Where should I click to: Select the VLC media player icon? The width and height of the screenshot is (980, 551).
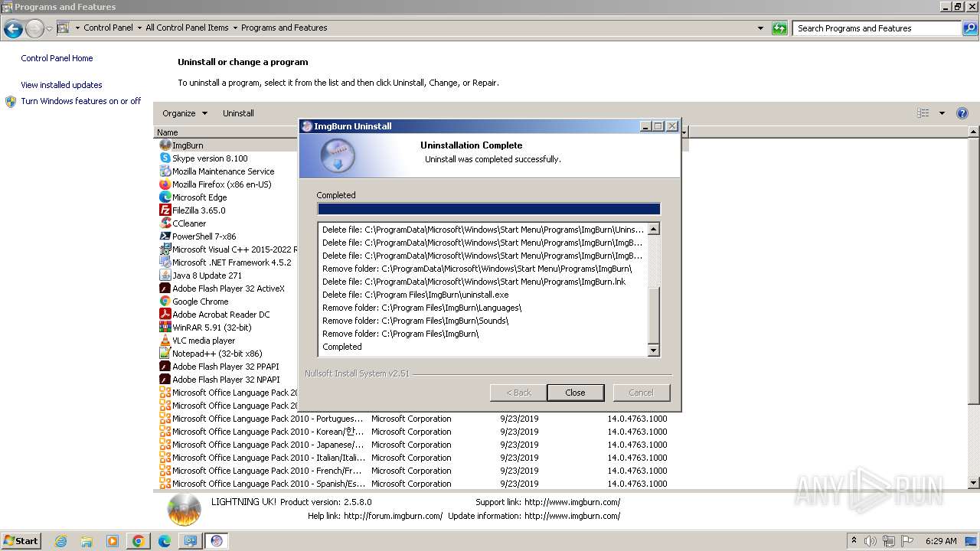point(165,341)
